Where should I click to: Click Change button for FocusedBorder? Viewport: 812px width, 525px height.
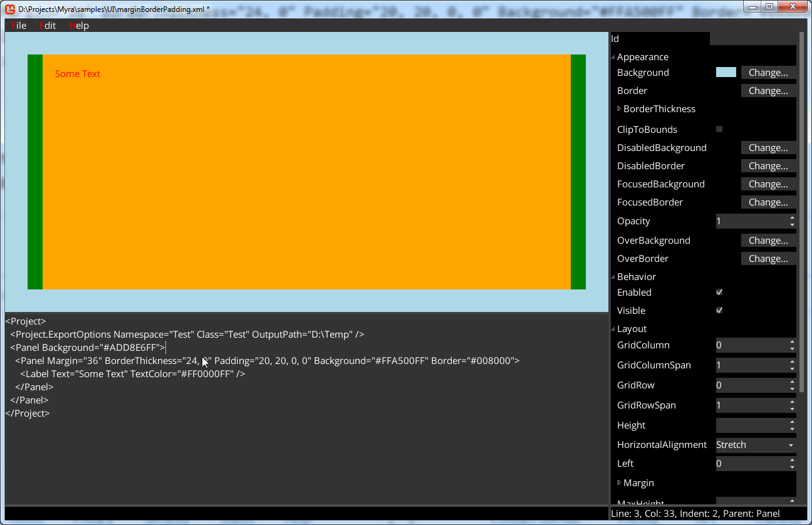(768, 202)
